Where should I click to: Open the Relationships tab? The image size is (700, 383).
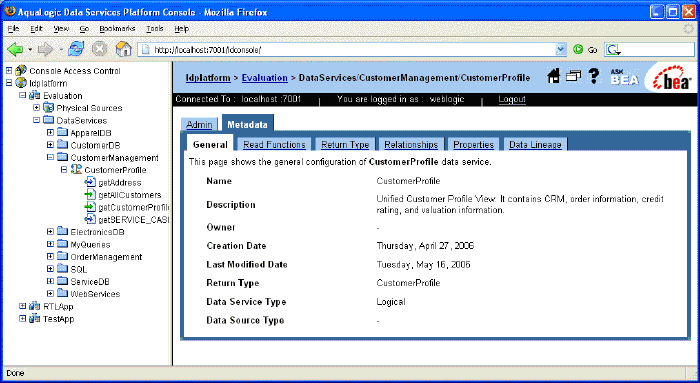[411, 145]
